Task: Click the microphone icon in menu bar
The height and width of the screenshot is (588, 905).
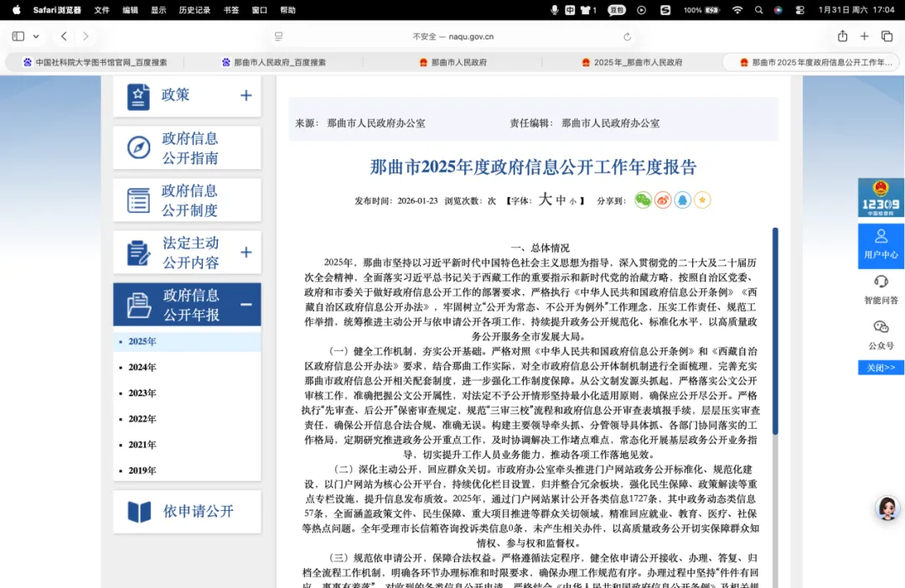Action: point(554,10)
